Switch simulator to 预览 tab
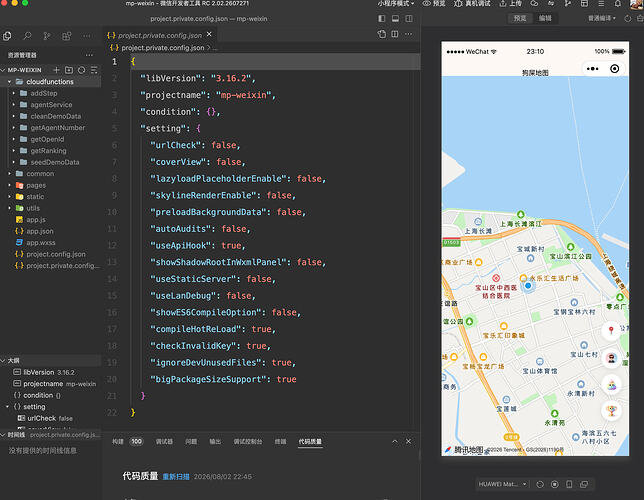 tap(520, 18)
